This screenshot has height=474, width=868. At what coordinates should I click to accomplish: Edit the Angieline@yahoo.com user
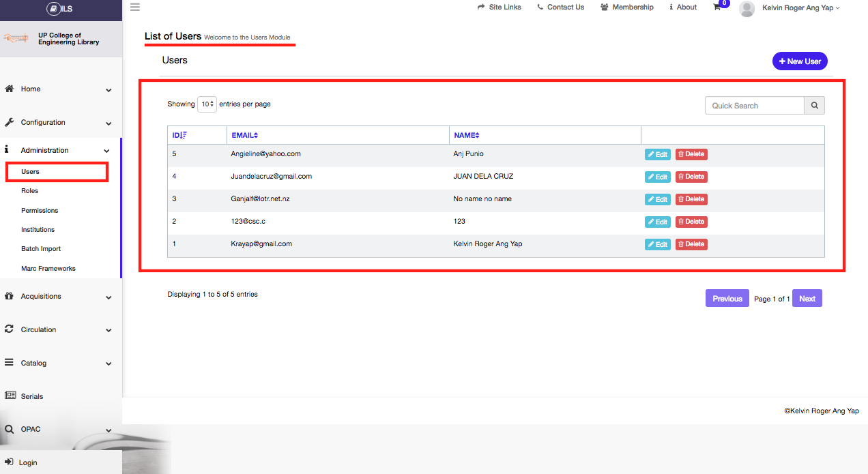point(658,155)
